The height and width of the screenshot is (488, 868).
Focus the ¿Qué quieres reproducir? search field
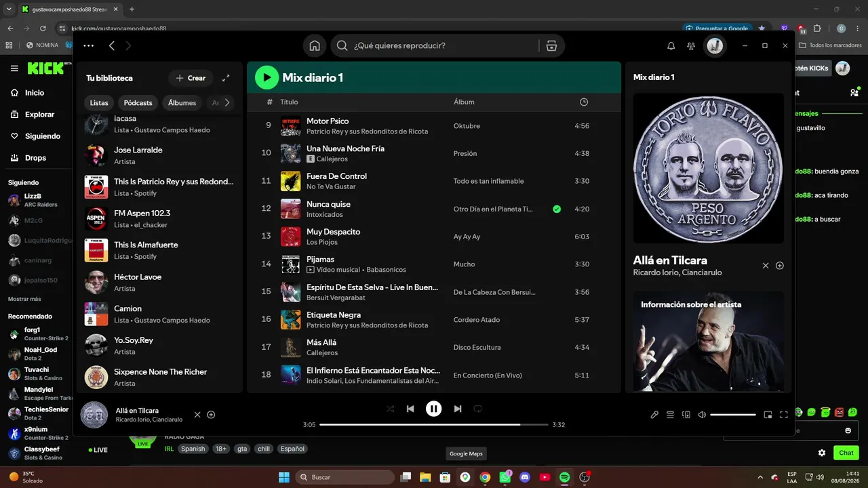click(x=435, y=45)
